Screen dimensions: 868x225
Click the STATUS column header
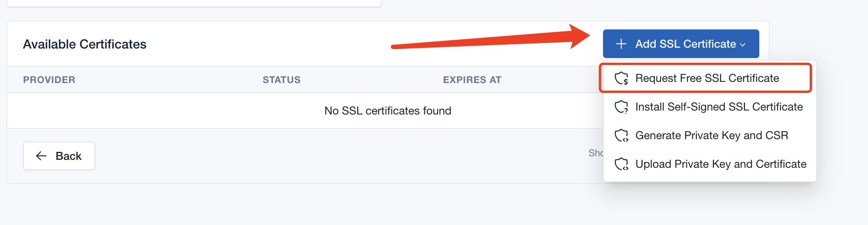(x=281, y=80)
